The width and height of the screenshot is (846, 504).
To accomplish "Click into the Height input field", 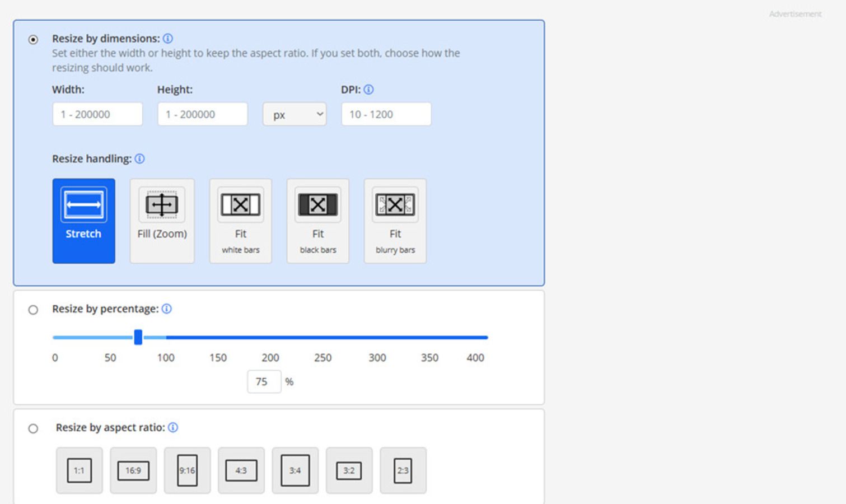I will click(x=202, y=114).
